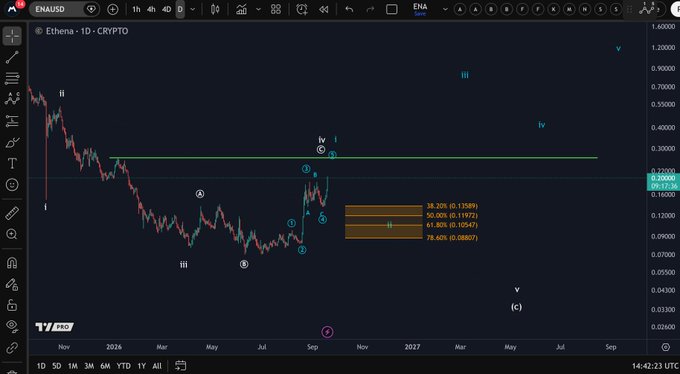Click the 38.20% (0.13589) Fibonacci label
Viewport: 680px width, 374px height.
tap(452, 206)
